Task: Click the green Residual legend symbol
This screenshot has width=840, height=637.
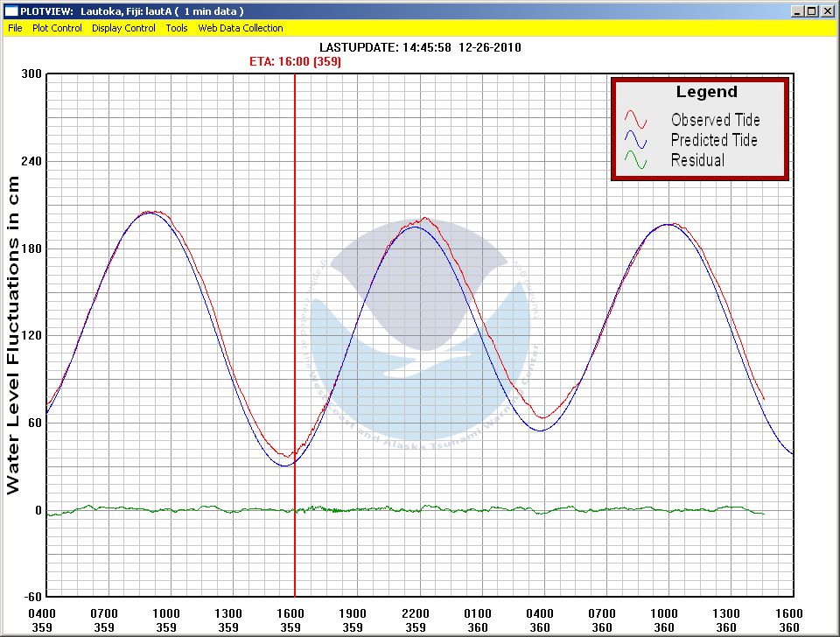Action: [x=635, y=159]
